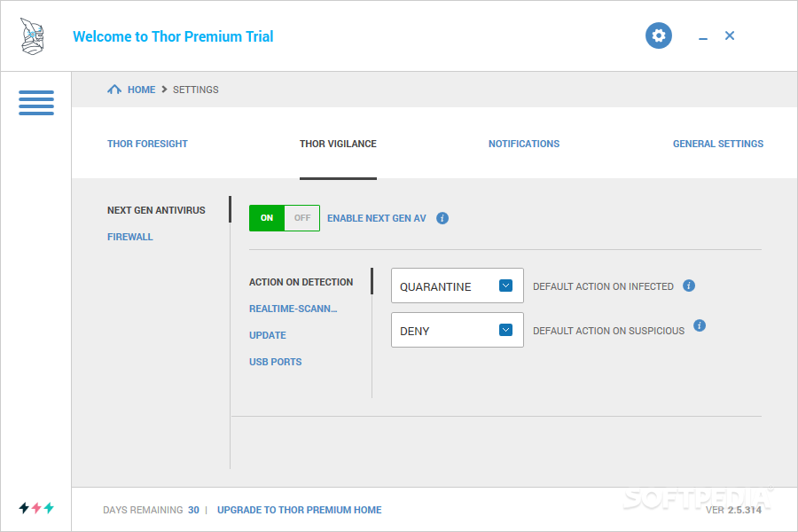Click the Days Remaining 30 text
The height and width of the screenshot is (532, 798).
click(x=151, y=510)
